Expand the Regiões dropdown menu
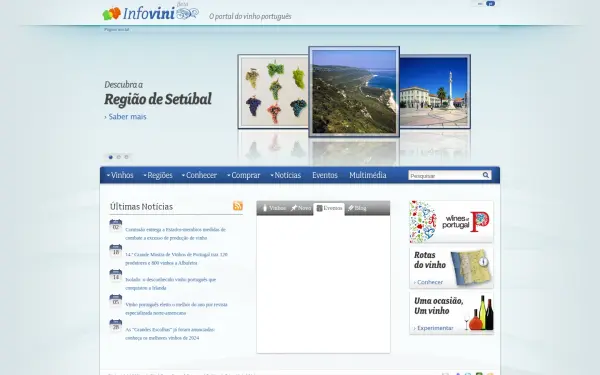The height and width of the screenshot is (375, 600). (158, 175)
